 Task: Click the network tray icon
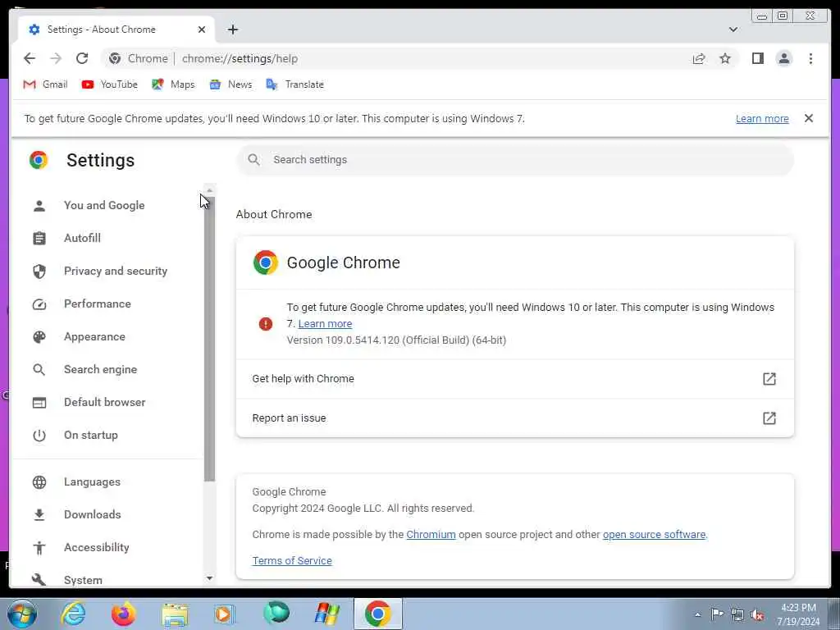pyautogui.click(x=737, y=615)
